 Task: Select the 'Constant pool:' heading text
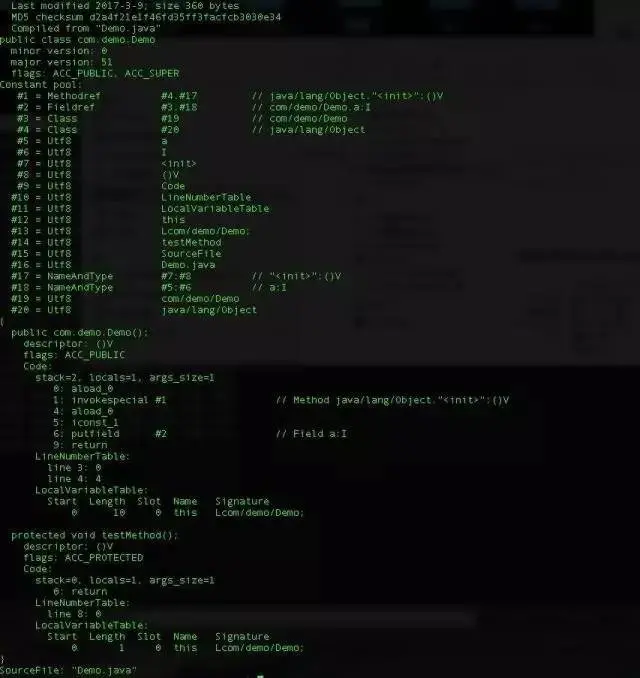[41, 85]
